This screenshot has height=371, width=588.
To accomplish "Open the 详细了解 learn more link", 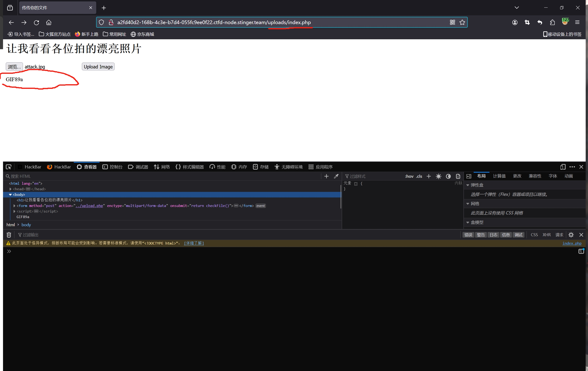I will coord(194,243).
